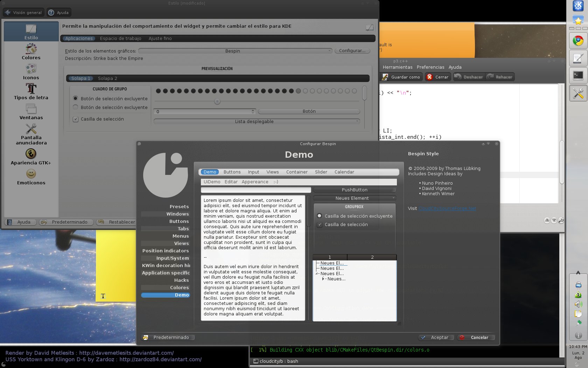Click the clipboard tray icon

(x=578, y=314)
